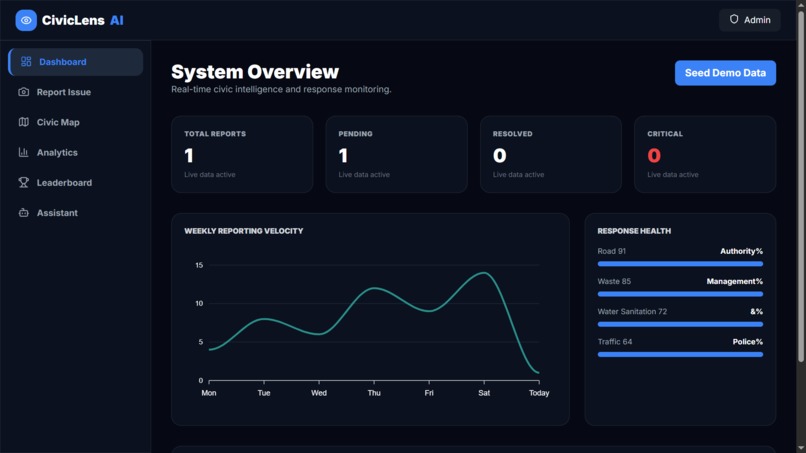Click the Civic Map map icon
Image resolution: width=806 pixels, height=453 pixels.
(x=24, y=122)
